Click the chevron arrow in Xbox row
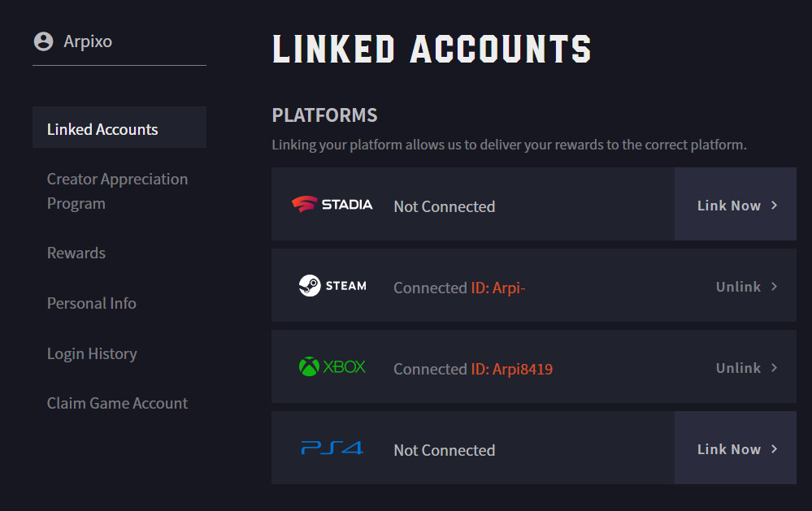This screenshot has height=511, width=812. (775, 368)
